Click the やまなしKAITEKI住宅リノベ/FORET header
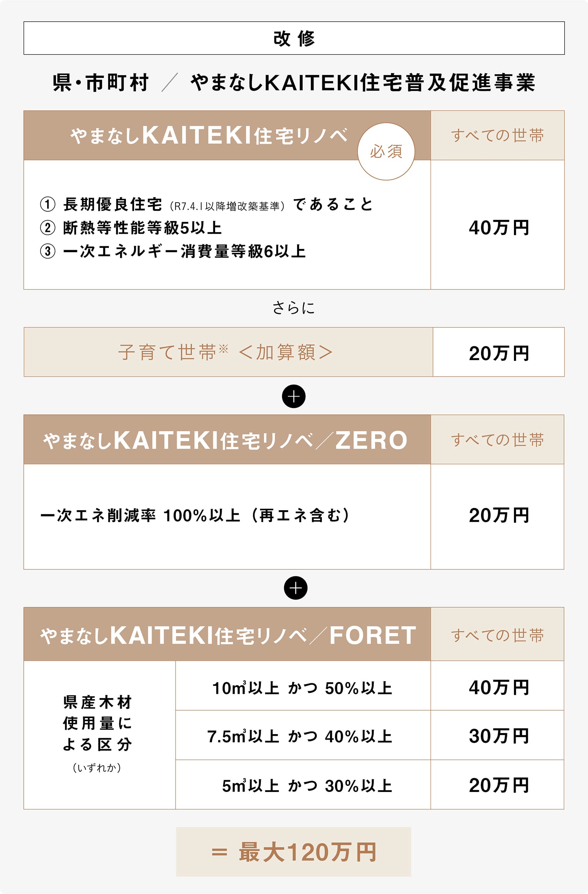Viewport: 588px width, 894px height. point(227,635)
